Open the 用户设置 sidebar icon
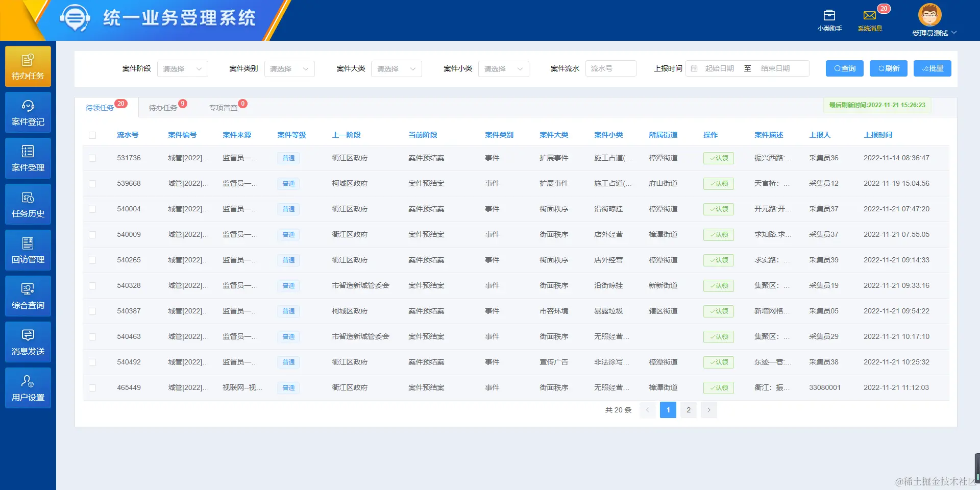The image size is (980, 490). (28, 388)
